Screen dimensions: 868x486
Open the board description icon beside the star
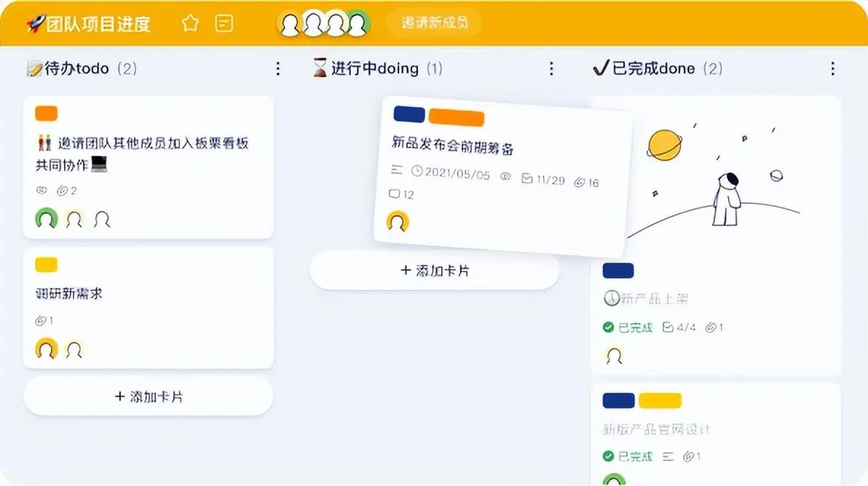pyautogui.click(x=225, y=23)
